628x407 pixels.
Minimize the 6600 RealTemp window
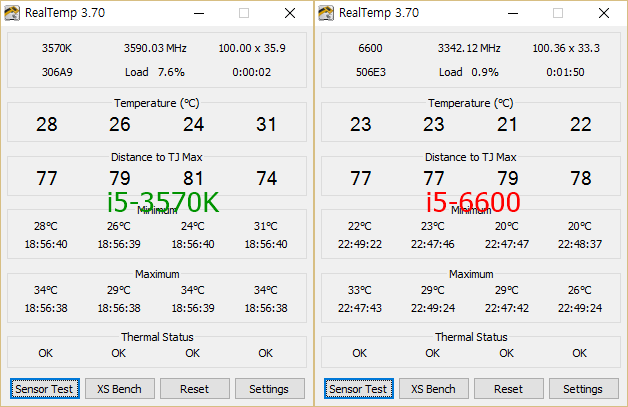pos(513,13)
